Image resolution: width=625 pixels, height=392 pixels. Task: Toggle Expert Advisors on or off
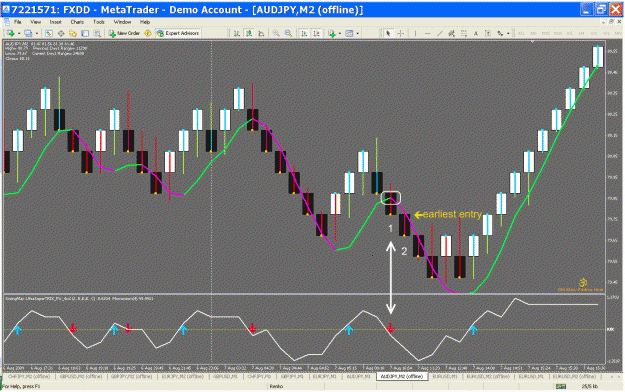(178, 33)
